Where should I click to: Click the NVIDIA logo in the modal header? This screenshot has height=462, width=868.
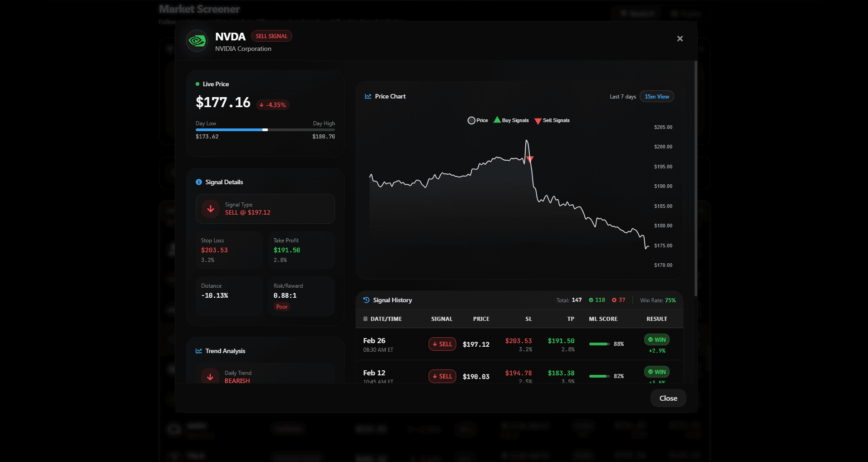197,41
